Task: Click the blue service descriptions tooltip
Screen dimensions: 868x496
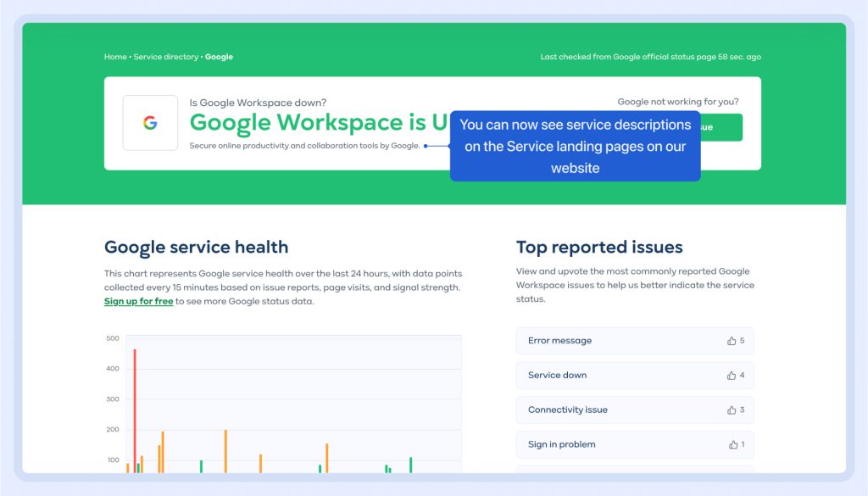Action: coord(575,146)
